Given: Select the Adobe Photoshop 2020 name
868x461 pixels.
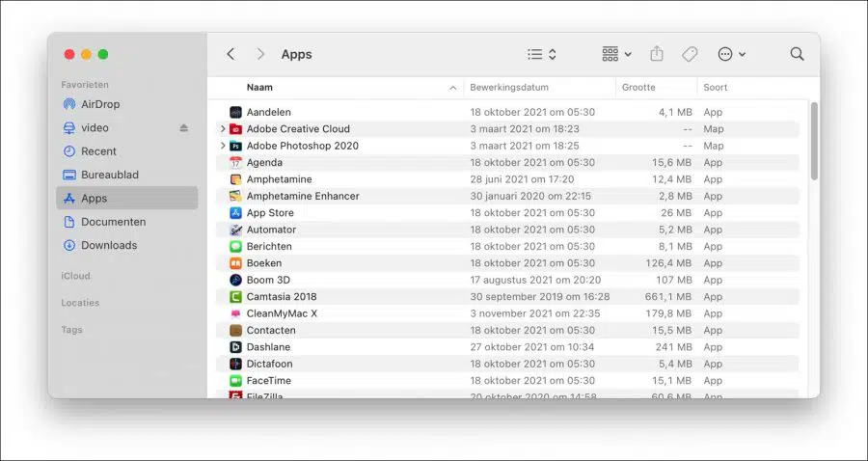Looking at the screenshot, I should click(x=303, y=146).
